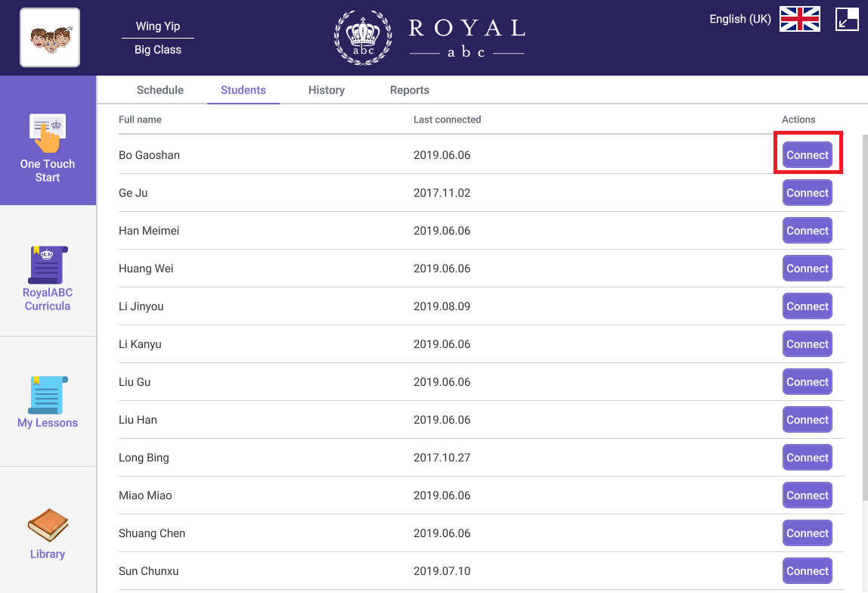Select the name Ge Ju

click(133, 193)
